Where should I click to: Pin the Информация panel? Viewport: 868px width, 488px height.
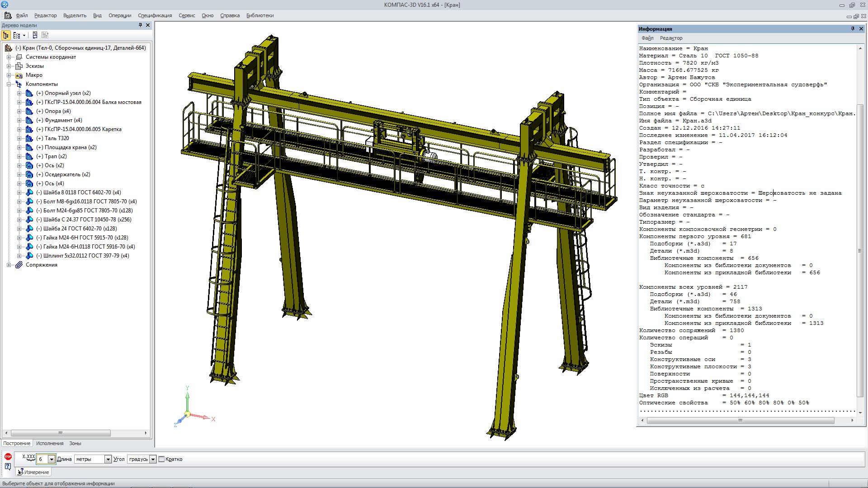pyautogui.click(x=853, y=29)
